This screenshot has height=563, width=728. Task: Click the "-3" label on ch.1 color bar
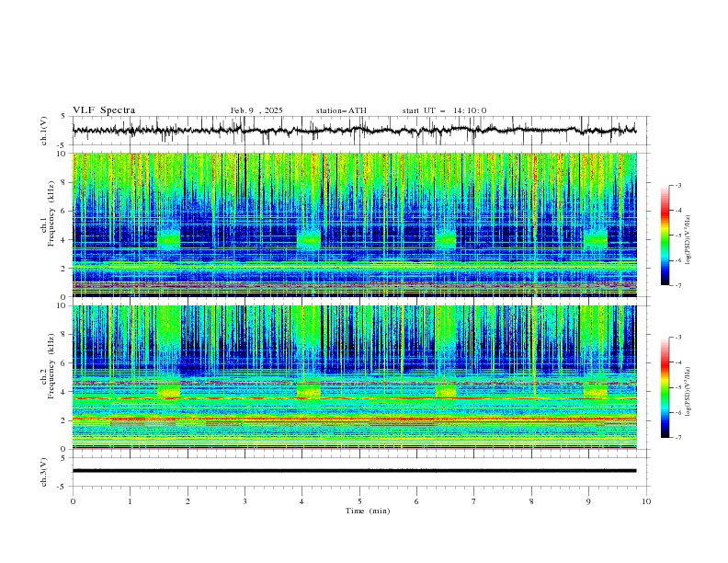point(677,185)
